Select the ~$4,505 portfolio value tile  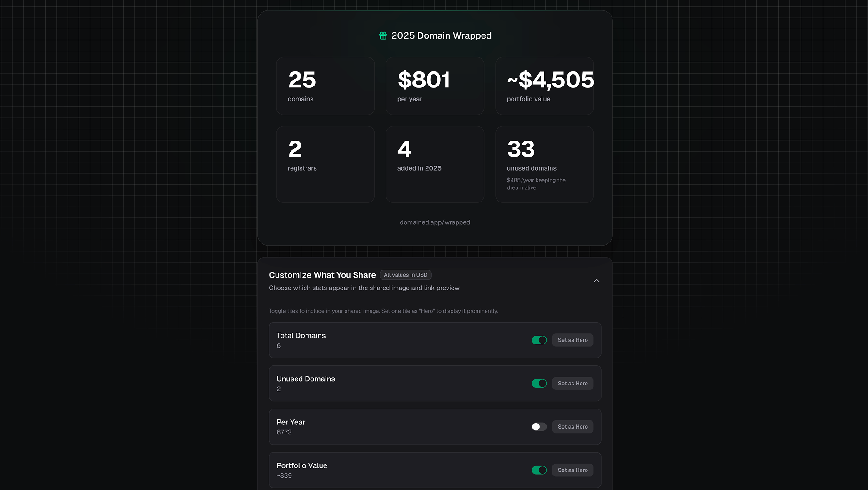pyautogui.click(x=544, y=86)
